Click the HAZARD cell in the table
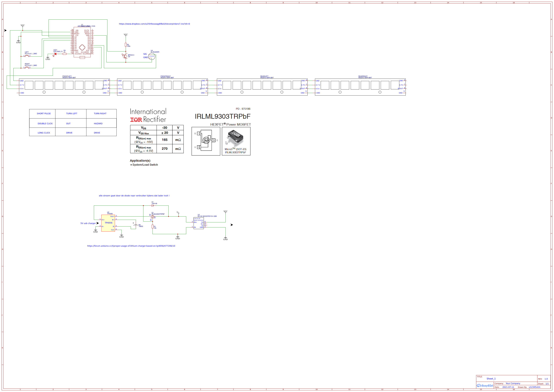Image resolution: width=554 pixels, height=392 pixels. click(x=98, y=124)
